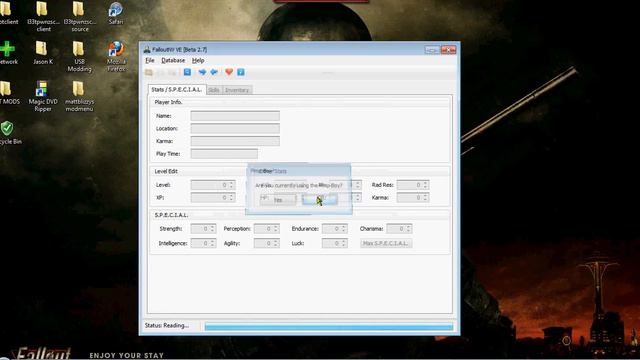Open the File menu

pyautogui.click(x=150, y=60)
